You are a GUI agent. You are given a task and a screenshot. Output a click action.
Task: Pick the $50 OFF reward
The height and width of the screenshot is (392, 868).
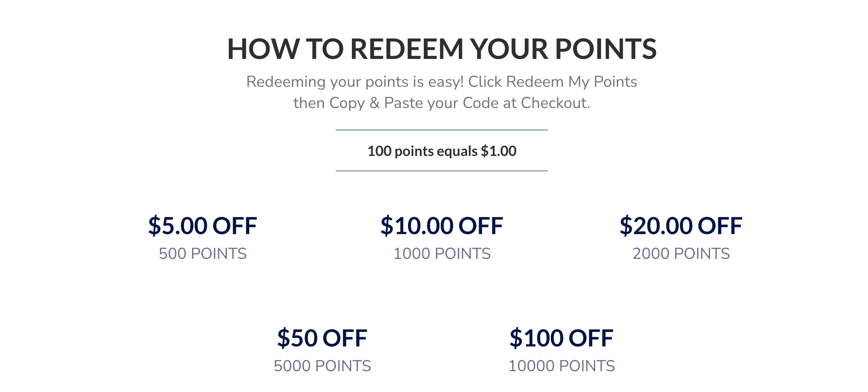[x=322, y=338]
